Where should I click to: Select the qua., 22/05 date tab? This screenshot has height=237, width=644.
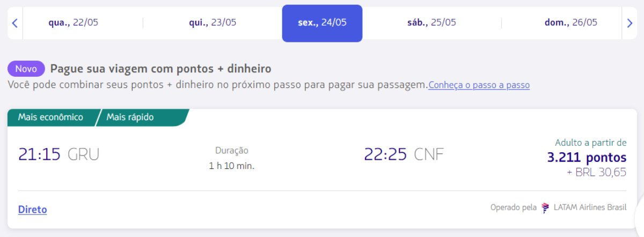74,23
